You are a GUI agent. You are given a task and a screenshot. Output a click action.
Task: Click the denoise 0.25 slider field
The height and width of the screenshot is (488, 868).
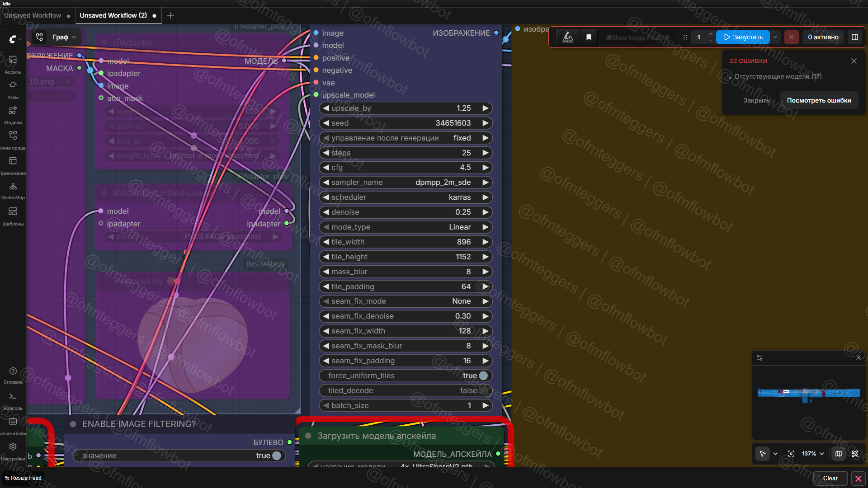click(405, 212)
